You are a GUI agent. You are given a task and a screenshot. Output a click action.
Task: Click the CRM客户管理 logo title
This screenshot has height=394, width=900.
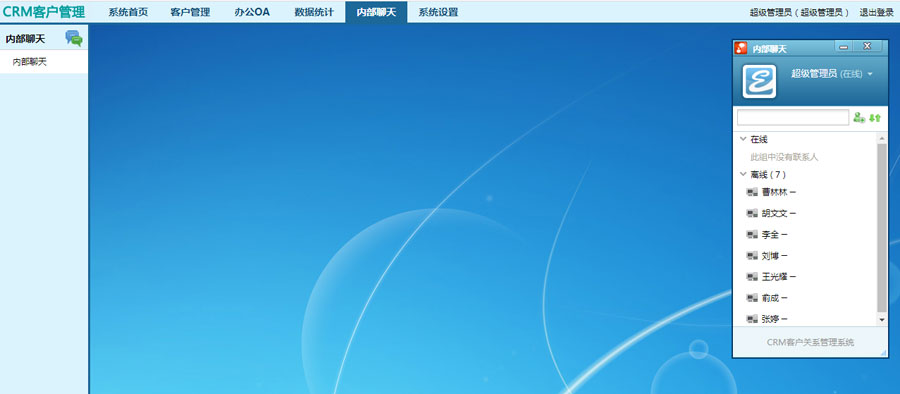pyautogui.click(x=44, y=11)
